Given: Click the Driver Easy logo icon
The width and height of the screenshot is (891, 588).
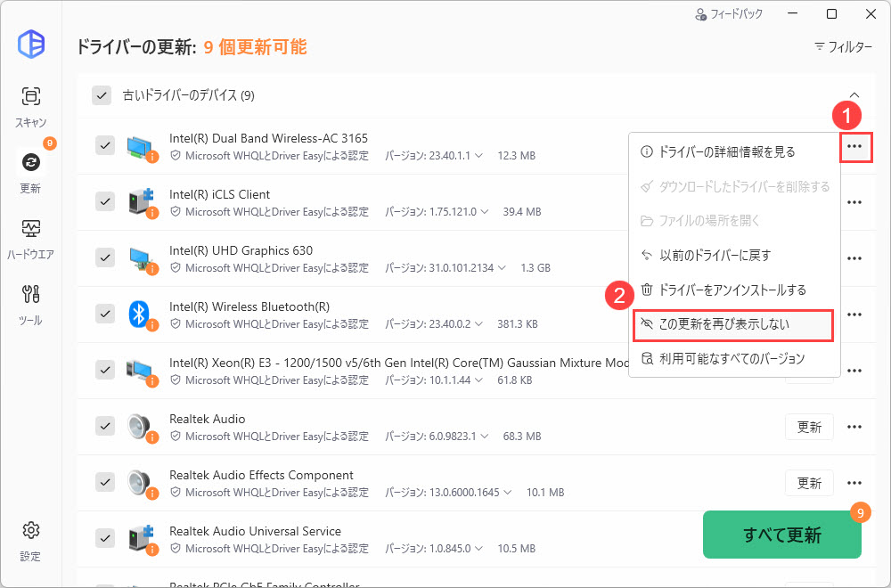Looking at the screenshot, I should click(x=30, y=44).
